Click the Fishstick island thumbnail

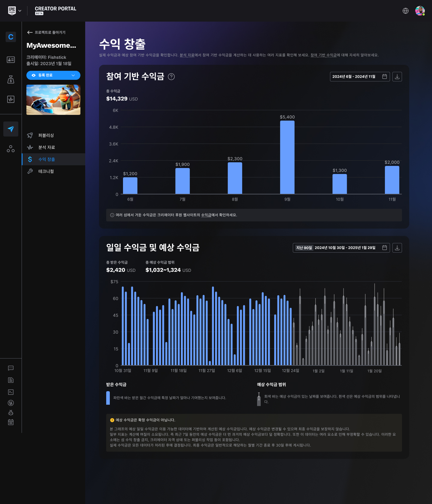(x=53, y=100)
